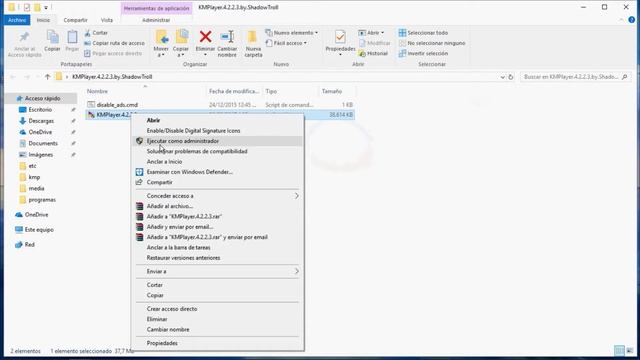Open OneDrive under Acceso rápido
The height and width of the screenshot is (360, 640).
coord(40,132)
